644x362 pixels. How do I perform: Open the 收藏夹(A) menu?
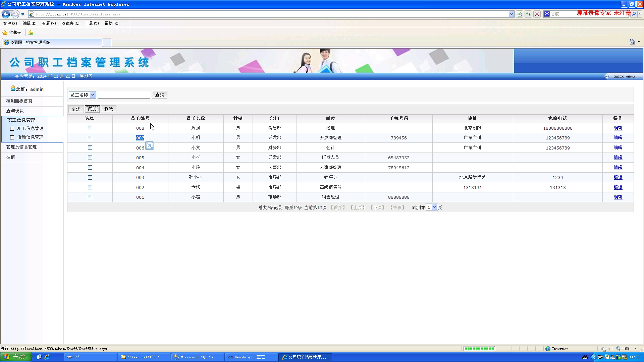coord(70,23)
